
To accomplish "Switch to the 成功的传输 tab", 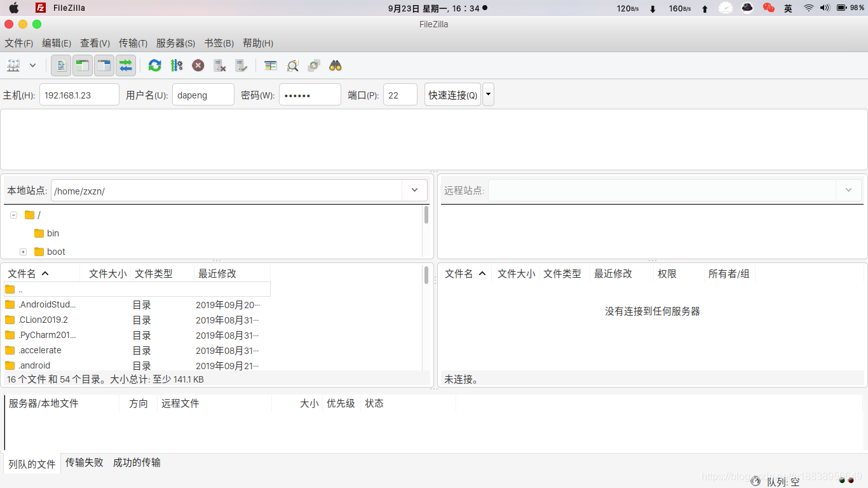I will point(137,463).
